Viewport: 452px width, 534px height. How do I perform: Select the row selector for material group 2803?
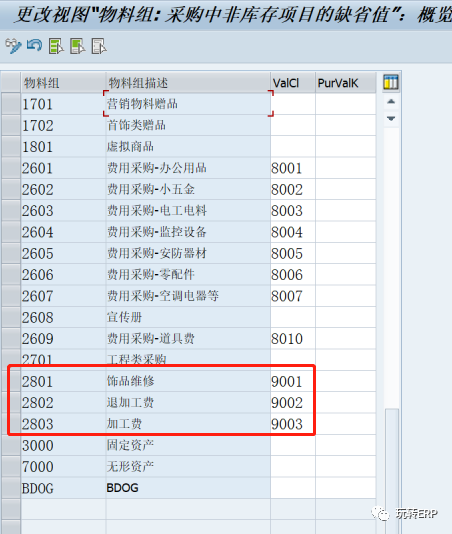click(x=11, y=424)
